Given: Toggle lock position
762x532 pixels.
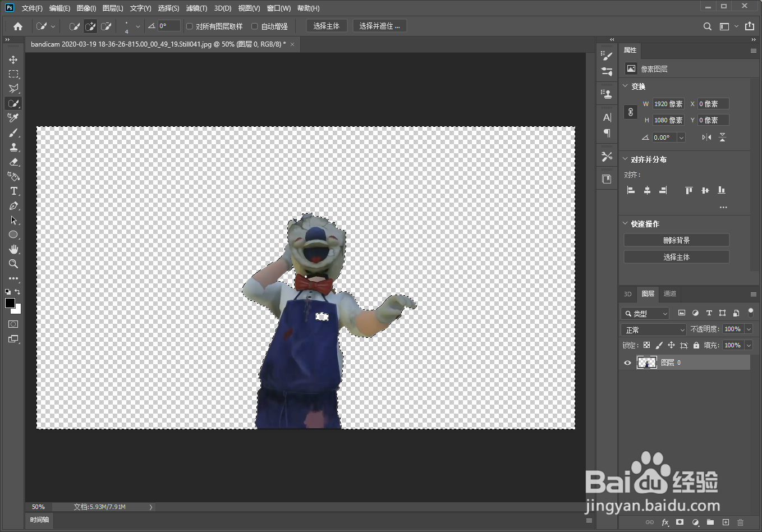Looking at the screenshot, I should tap(671, 346).
